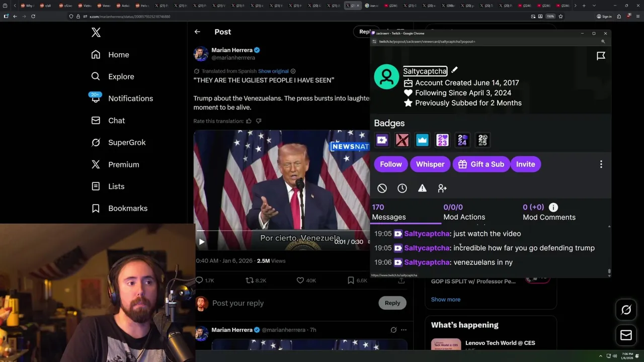644x362 pixels.
Task: Open translation settings gear icon
Action: 293,71
